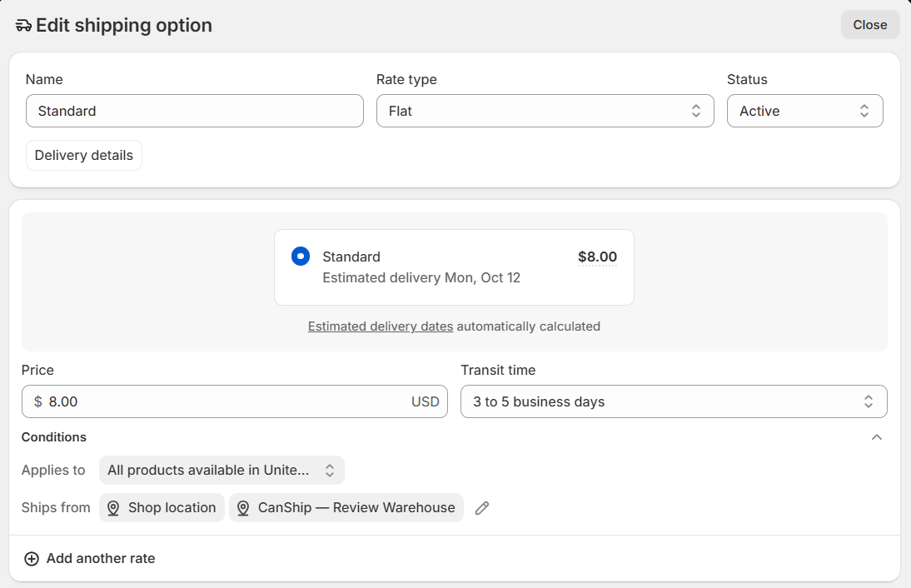Image resolution: width=911 pixels, height=588 pixels.
Task: Click the CanShip — Review Warehouse chip
Action: [346, 508]
